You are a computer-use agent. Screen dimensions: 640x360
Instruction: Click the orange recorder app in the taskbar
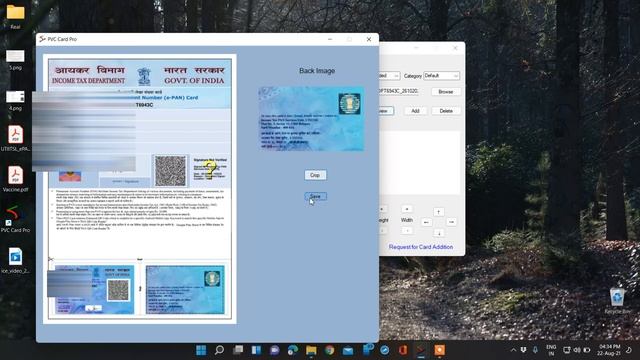coord(440,350)
